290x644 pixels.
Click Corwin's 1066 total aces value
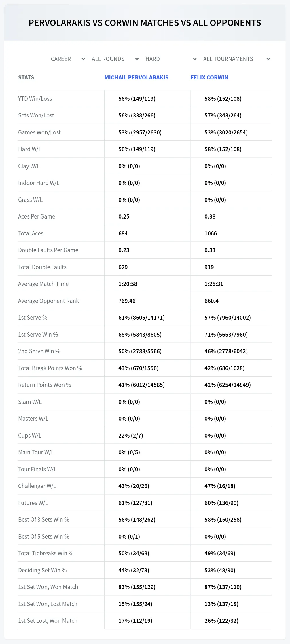coord(211,233)
